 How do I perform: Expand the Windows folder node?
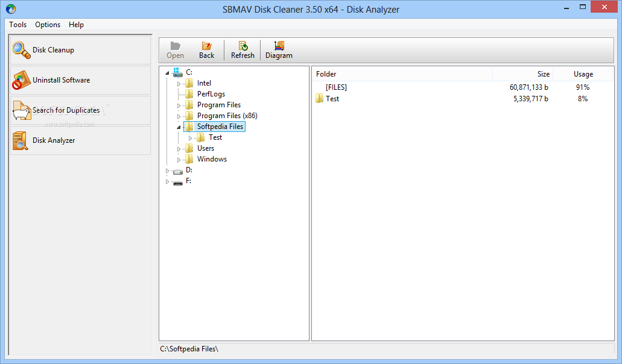pos(179,160)
